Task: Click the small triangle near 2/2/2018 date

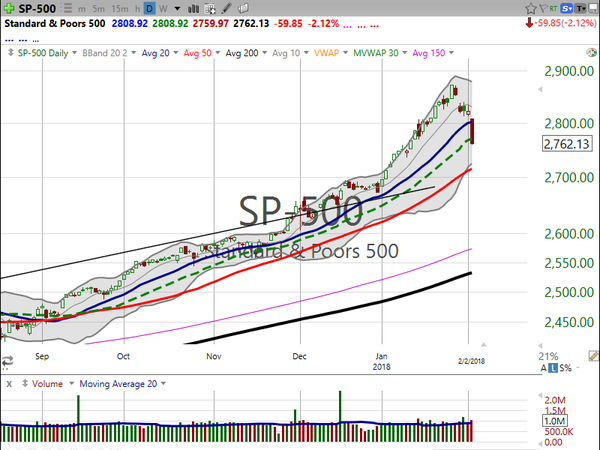Action: (x=483, y=345)
